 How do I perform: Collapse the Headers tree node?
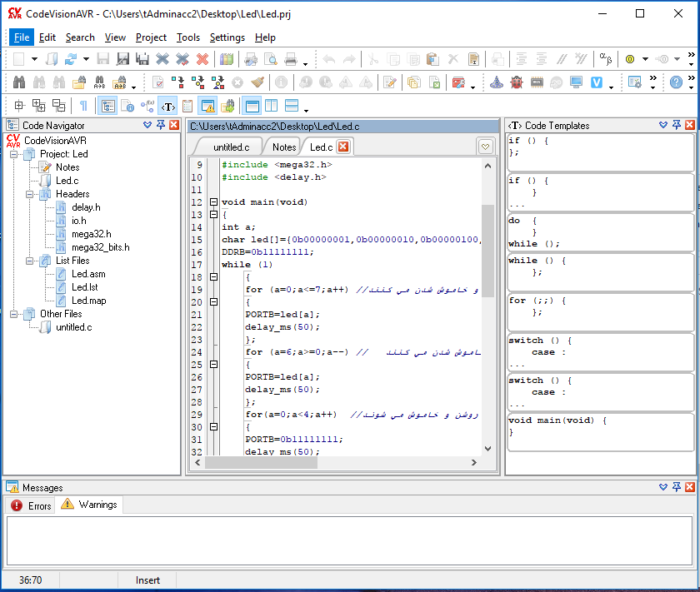(29, 195)
